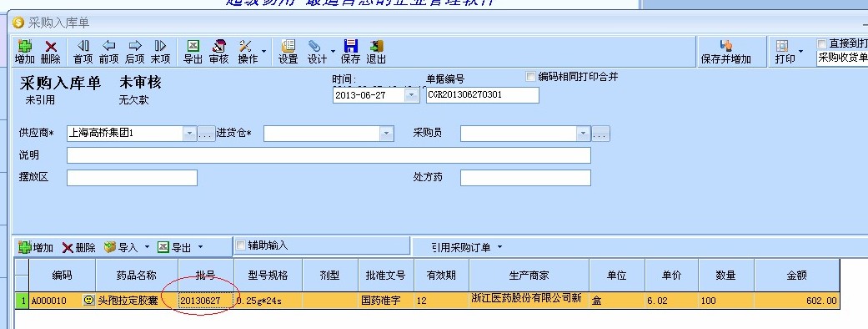
Task: Click the 药品名称 column header
Action: click(137, 276)
